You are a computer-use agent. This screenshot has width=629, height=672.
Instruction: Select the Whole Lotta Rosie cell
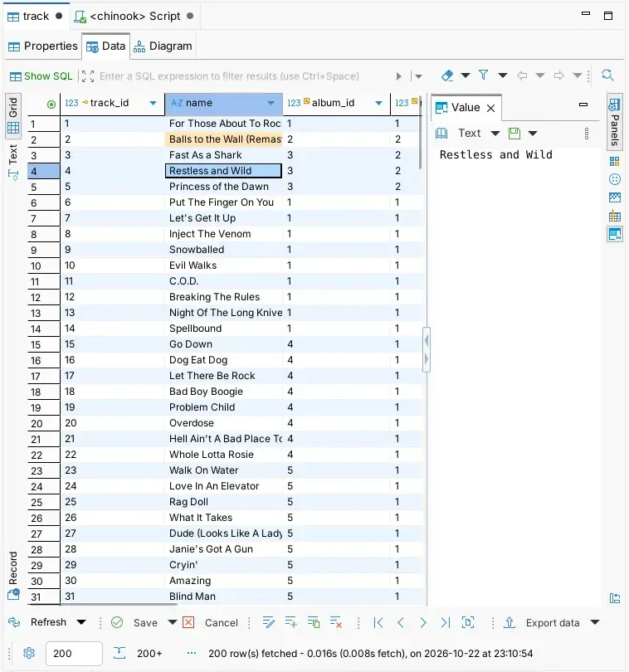point(223,455)
